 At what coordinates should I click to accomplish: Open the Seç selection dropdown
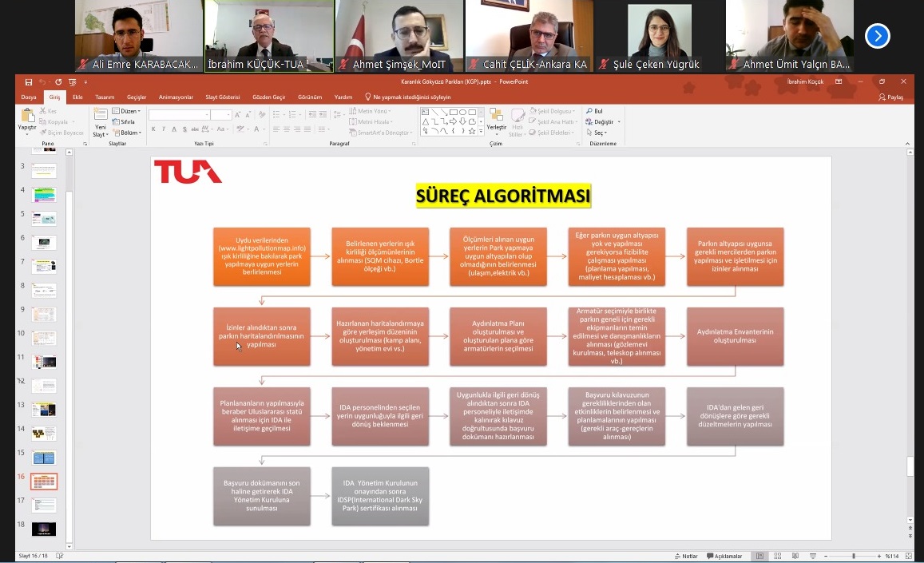pos(598,133)
